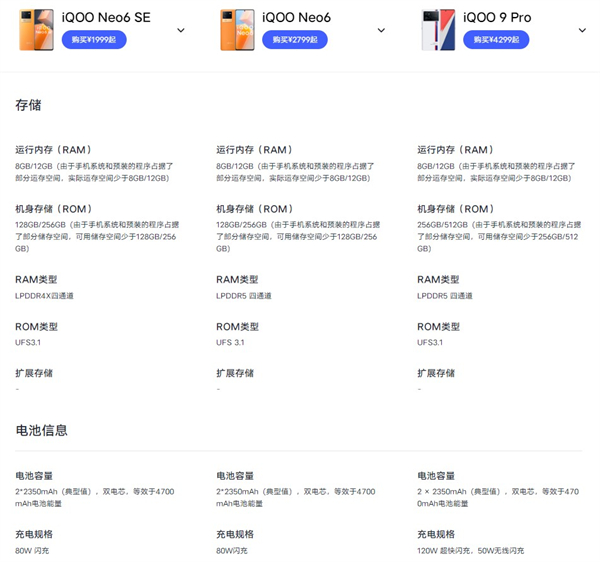Click 8GB/12GB RAM value for iQOO Neo6

tap(295, 172)
